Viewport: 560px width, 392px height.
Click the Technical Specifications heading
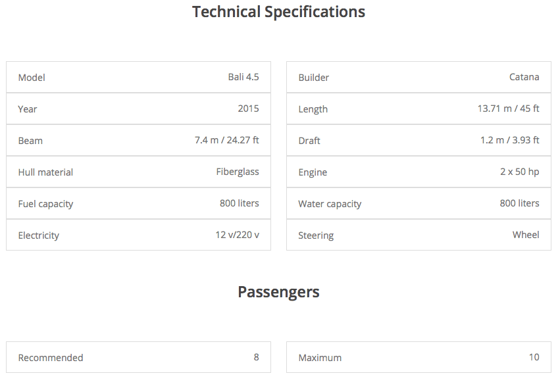278,12
